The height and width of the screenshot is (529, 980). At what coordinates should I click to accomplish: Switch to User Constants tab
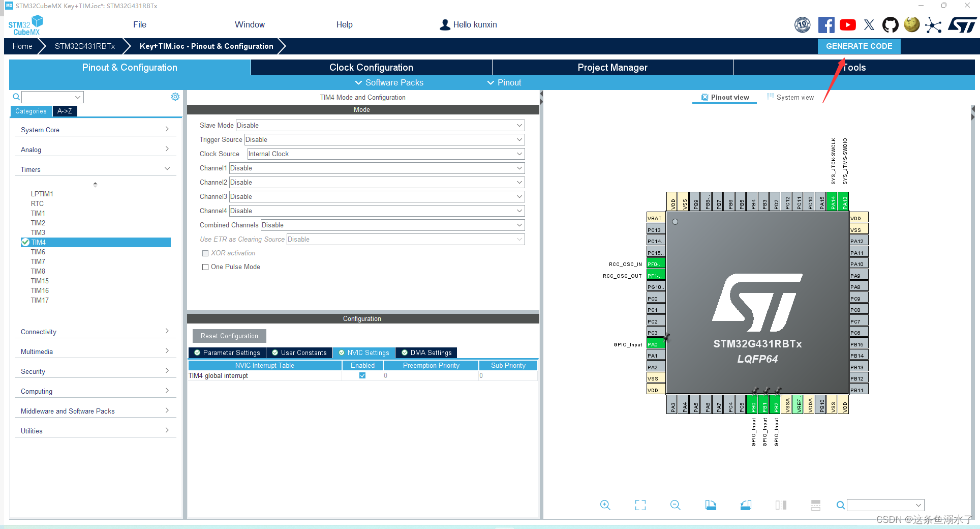[x=299, y=352]
